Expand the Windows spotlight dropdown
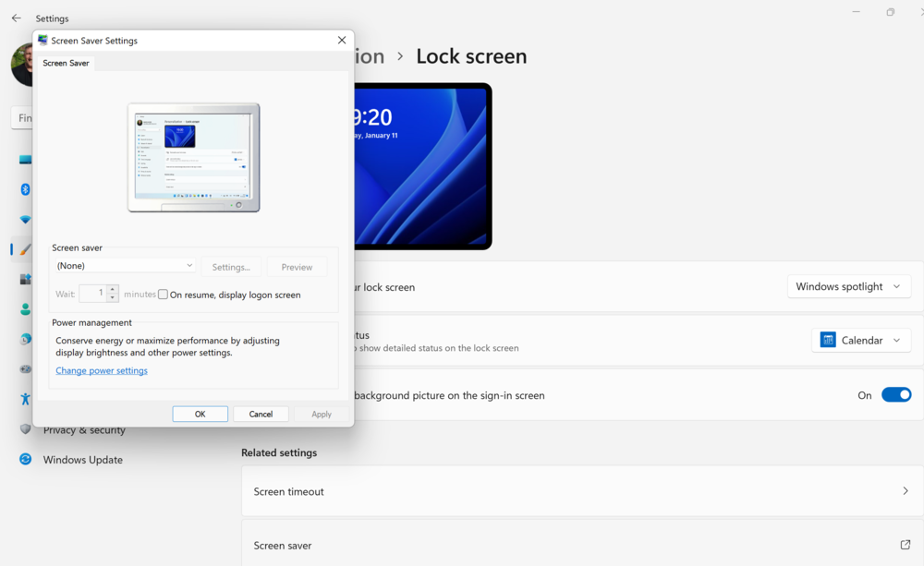 point(848,287)
